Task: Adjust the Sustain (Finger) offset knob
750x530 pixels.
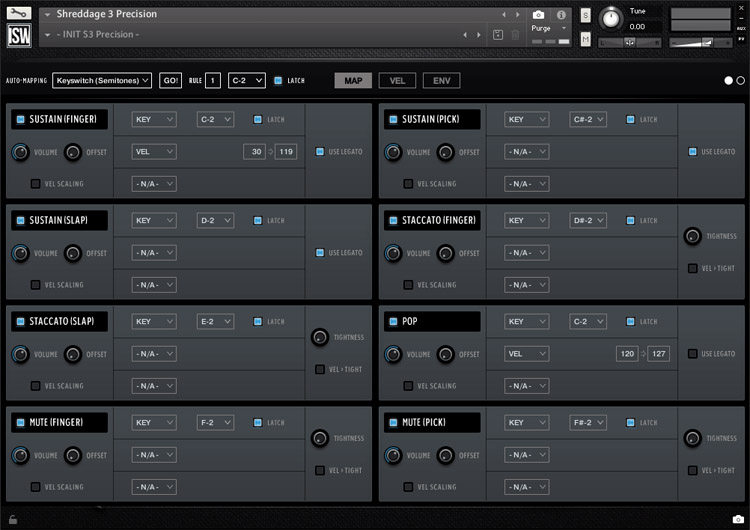Action: (73, 152)
